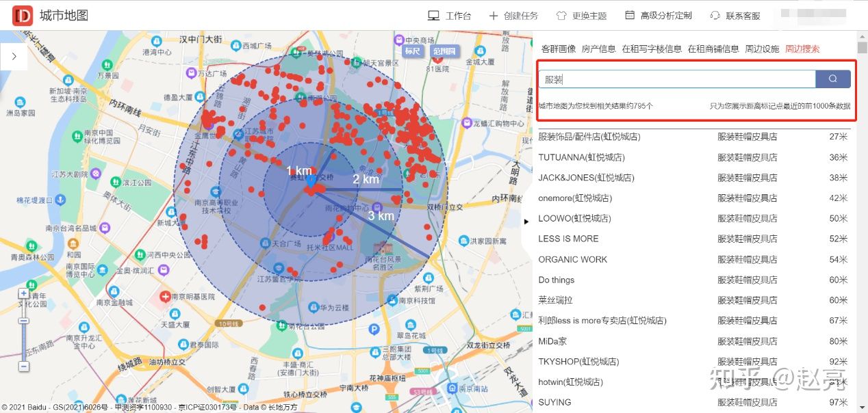This screenshot has width=868, height=413.
Task: Click the search magnifier icon
Action: [833, 78]
